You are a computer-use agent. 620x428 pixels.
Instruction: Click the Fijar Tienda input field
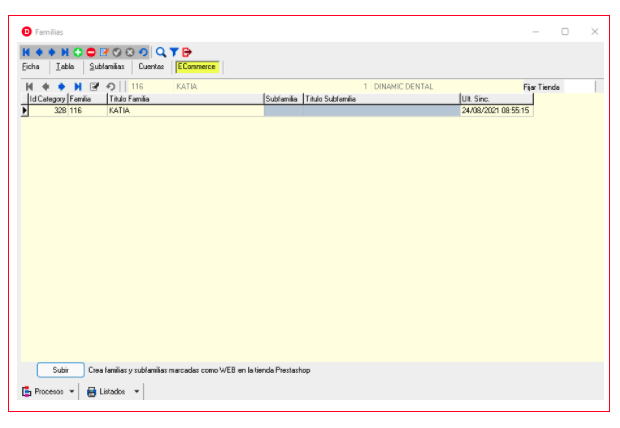coord(579,87)
